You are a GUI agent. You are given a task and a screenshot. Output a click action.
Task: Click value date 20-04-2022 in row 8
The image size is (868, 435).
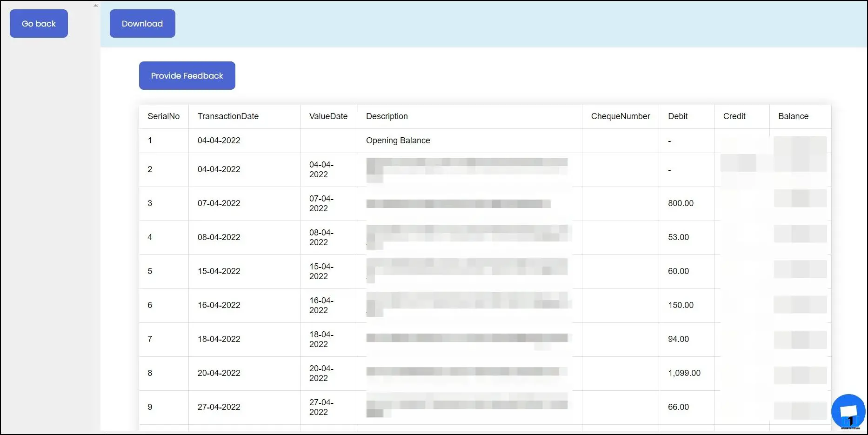click(321, 373)
